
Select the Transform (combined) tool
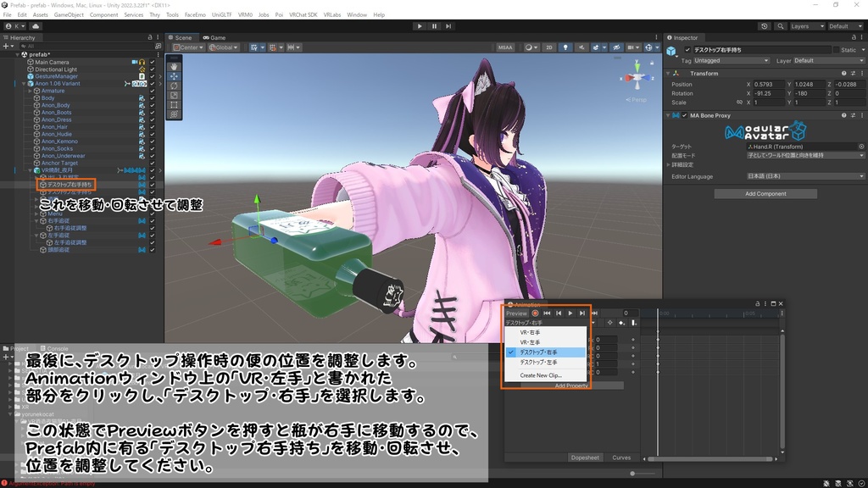pos(174,114)
